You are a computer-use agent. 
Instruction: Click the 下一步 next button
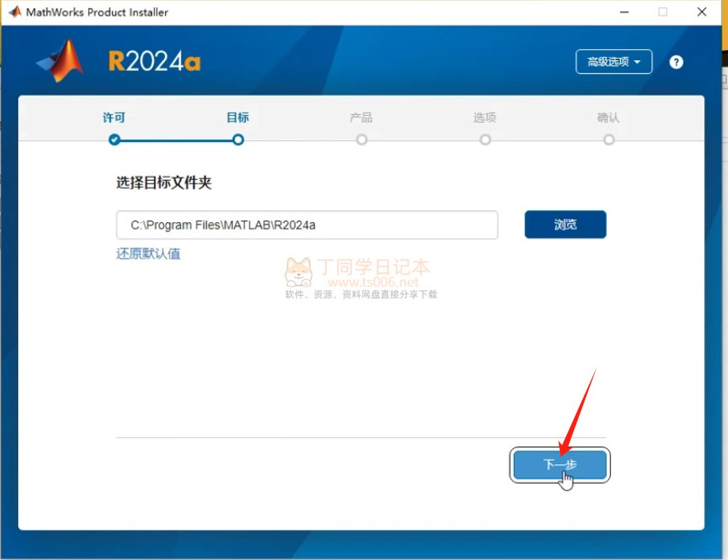pos(560,464)
